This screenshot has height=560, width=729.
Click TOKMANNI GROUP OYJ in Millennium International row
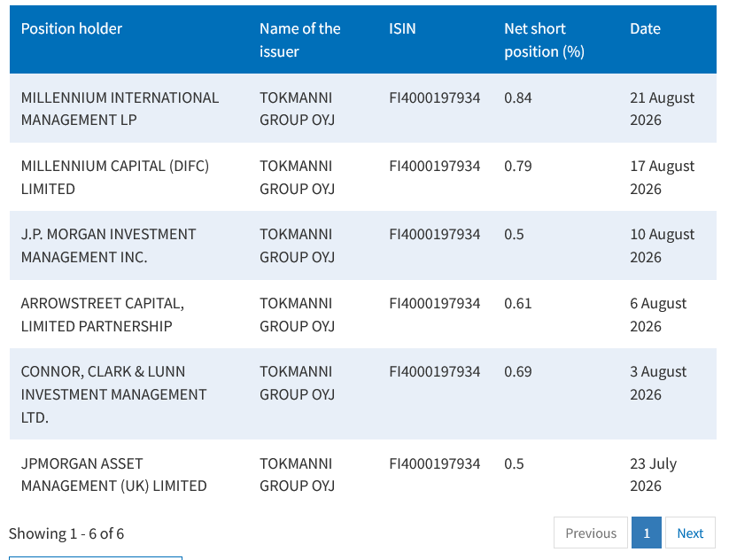pos(297,109)
